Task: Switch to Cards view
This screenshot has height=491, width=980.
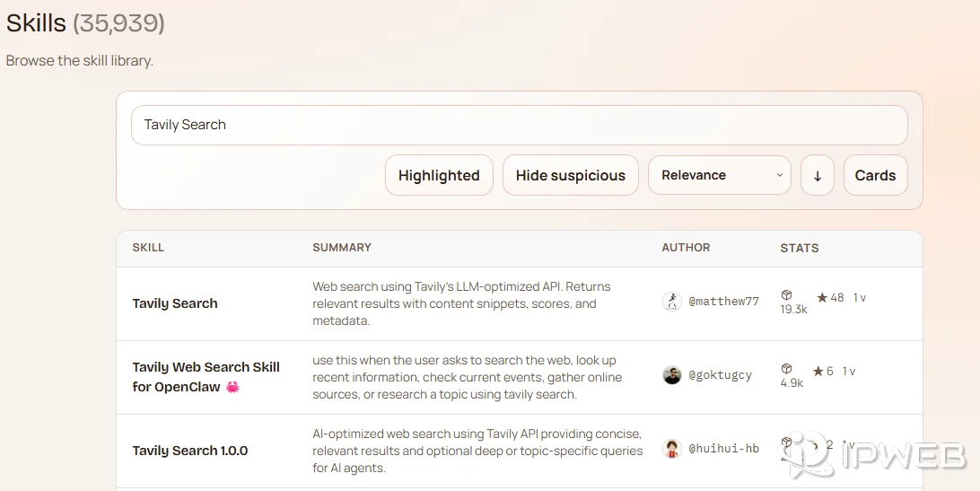Action: (875, 175)
